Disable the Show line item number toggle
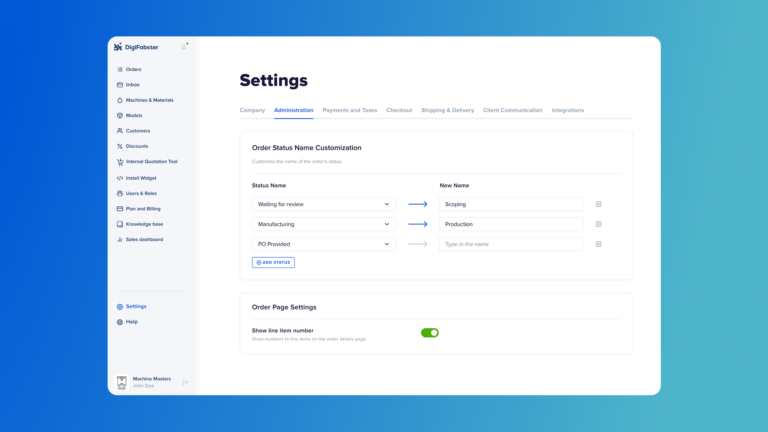768x432 pixels. (x=430, y=333)
